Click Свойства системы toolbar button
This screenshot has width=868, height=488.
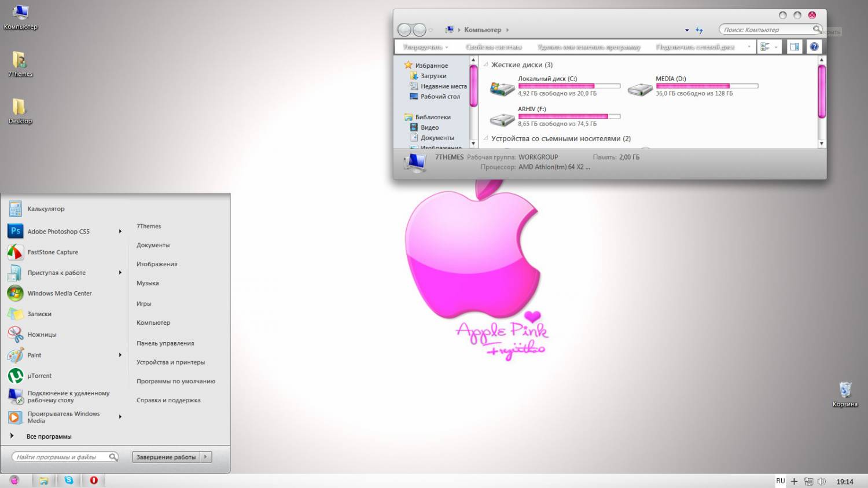tap(494, 47)
